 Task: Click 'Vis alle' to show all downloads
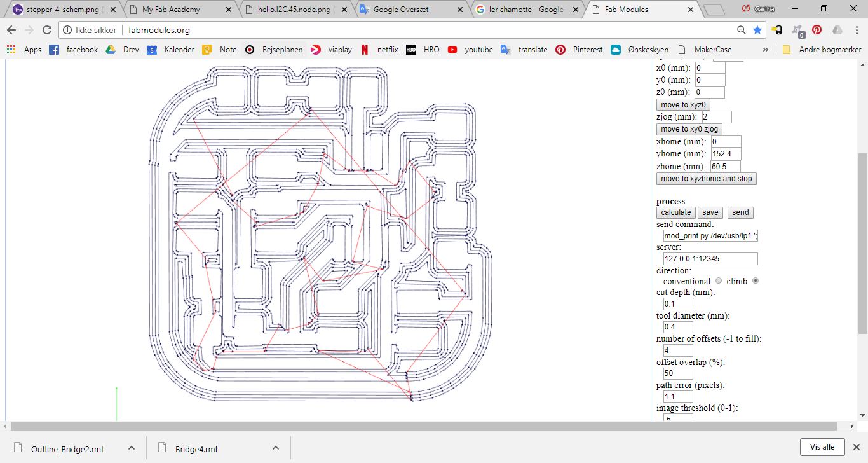tap(822, 446)
